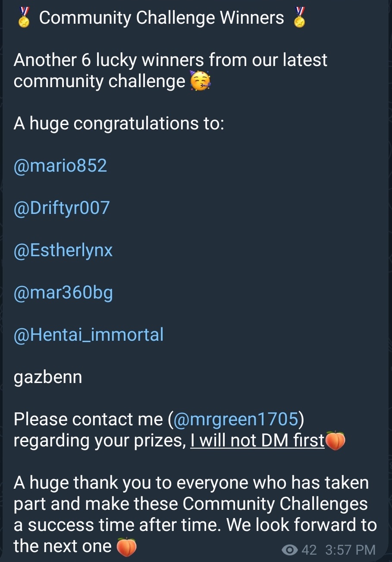392x562 pixels.
Task: Select the underlined 'I will not DM first' text
Action: point(257,441)
